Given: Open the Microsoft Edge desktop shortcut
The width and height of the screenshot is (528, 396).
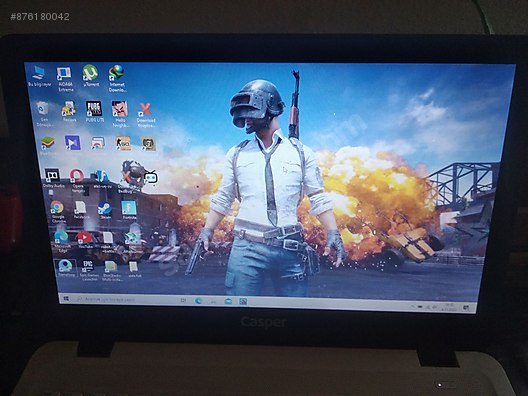Looking at the screenshot, I should coord(62,241).
